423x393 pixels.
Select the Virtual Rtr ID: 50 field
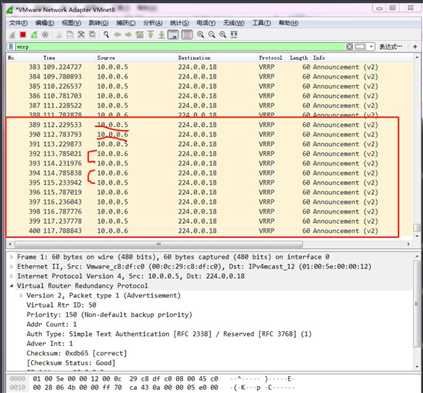point(61,305)
